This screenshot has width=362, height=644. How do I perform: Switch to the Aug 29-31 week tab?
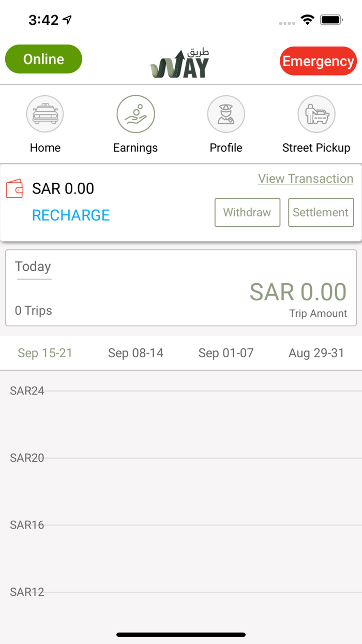[x=316, y=353]
